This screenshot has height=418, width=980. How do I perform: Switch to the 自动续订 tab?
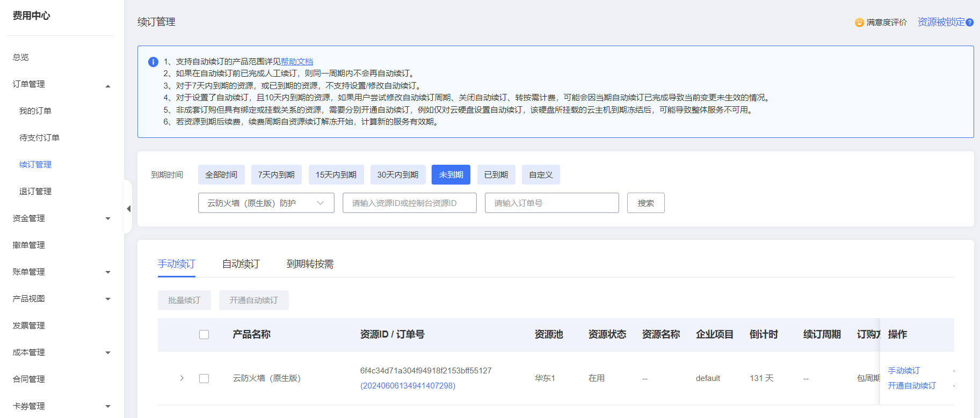[241, 264]
